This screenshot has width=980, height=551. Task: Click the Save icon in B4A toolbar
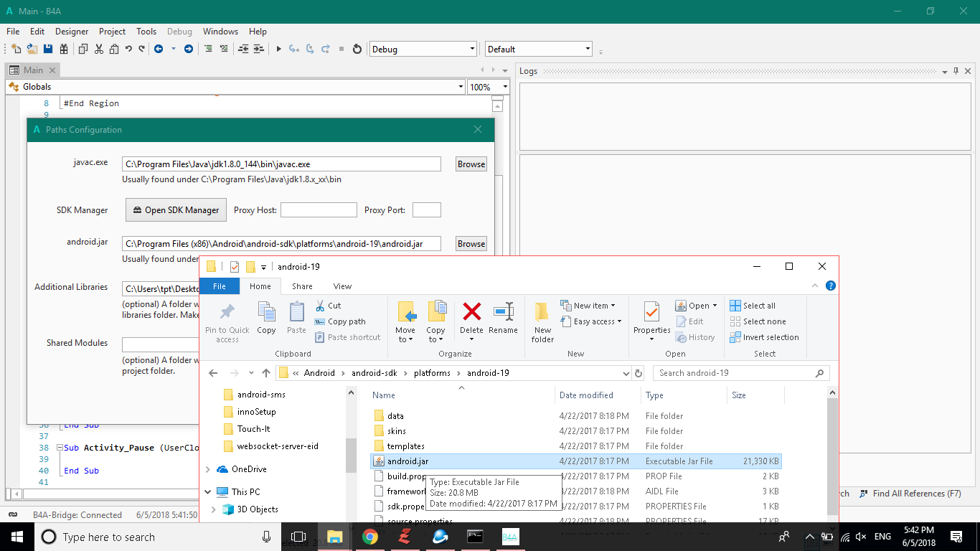48,49
